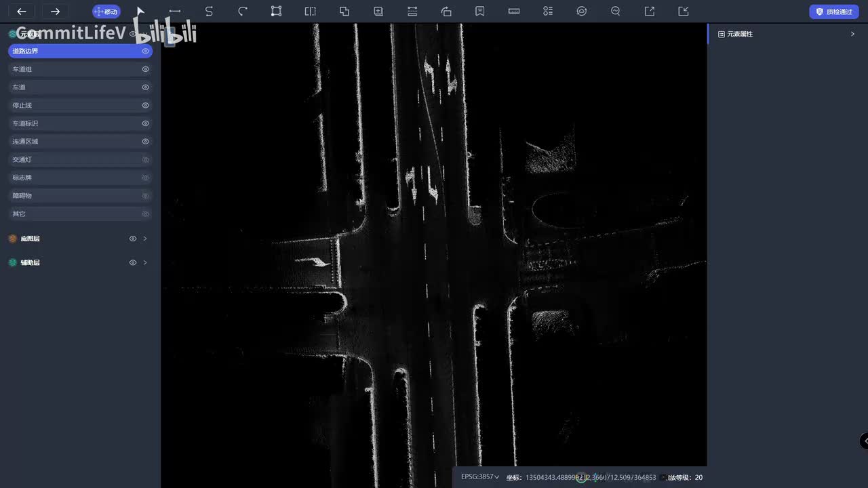Activate the 移动 move tool

coord(106,12)
